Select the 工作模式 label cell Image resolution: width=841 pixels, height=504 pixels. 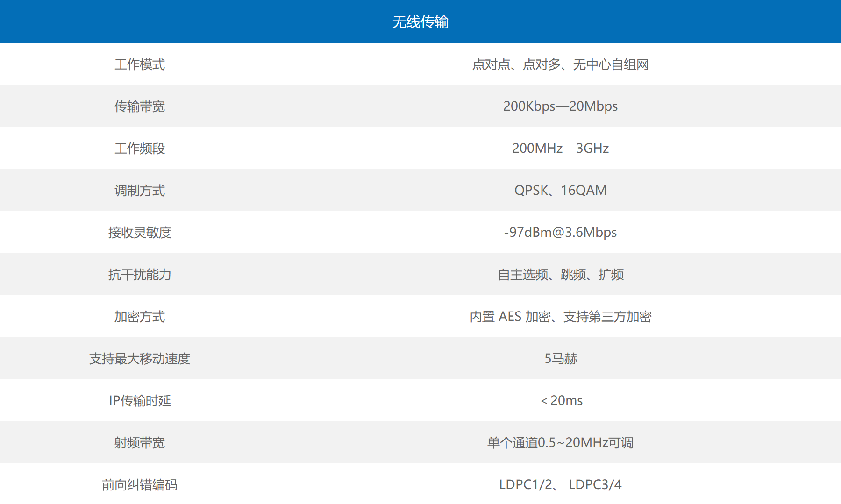tap(140, 64)
